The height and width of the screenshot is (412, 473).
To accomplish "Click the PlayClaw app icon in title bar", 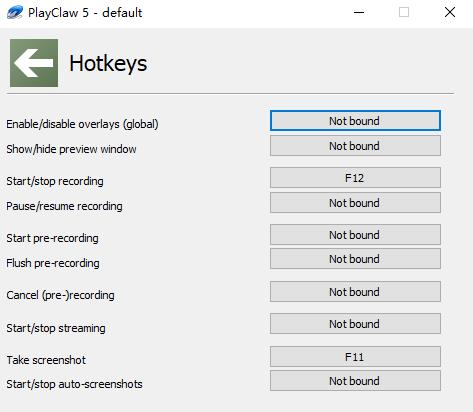I will pos(15,13).
